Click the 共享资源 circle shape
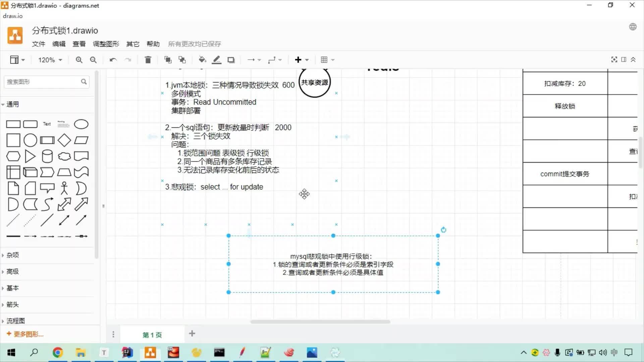The width and height of the screenshot is (644, 362). click(x=315, y=82)
